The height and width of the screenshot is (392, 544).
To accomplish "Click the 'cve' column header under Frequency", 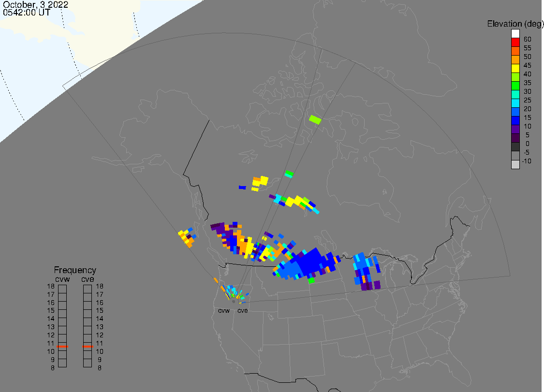I will pos(88,279).
